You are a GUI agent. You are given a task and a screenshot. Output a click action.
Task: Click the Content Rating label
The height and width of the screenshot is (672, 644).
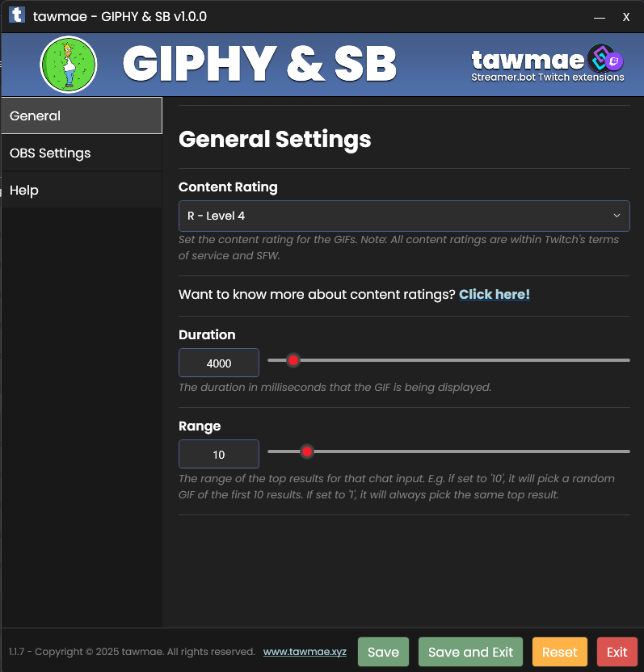click(228, 187)
